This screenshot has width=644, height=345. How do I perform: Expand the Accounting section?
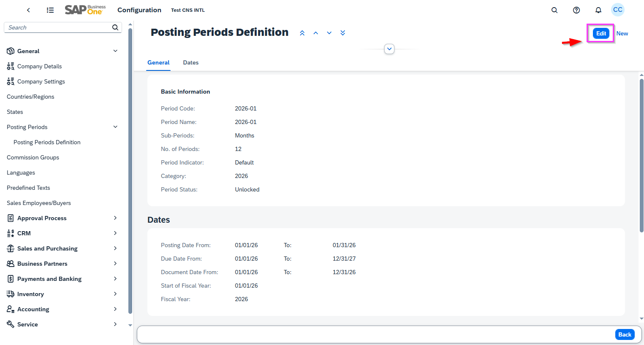tap(115, 309)
